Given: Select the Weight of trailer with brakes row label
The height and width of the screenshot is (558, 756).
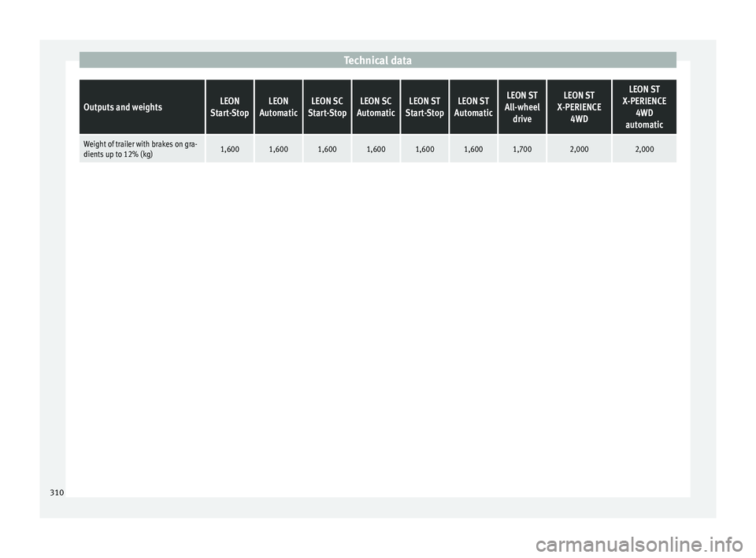Looking at the screenshot, I should point(140,149).
